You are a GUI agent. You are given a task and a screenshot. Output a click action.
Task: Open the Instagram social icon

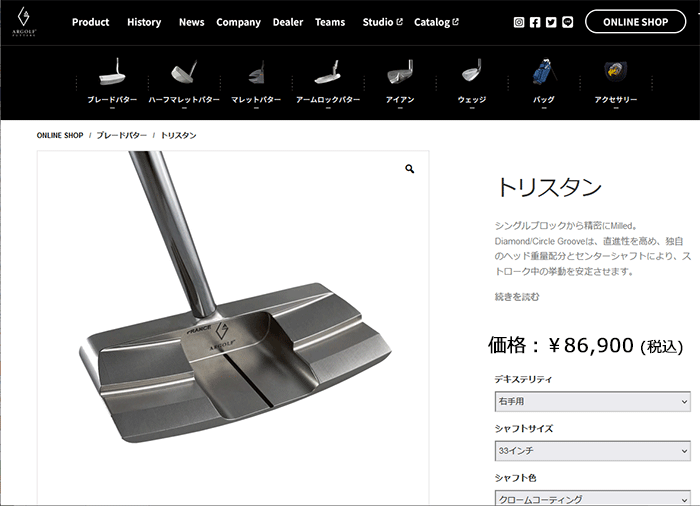519,22
